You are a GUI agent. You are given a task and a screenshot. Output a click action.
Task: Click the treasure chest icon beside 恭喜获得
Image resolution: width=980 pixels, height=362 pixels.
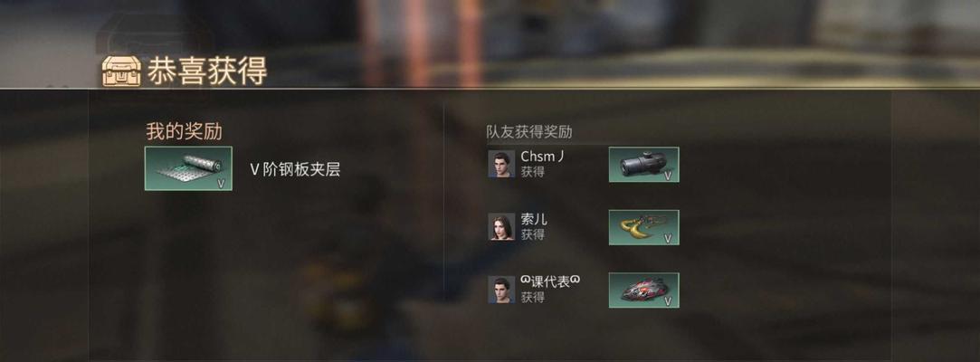pos(121,71)
